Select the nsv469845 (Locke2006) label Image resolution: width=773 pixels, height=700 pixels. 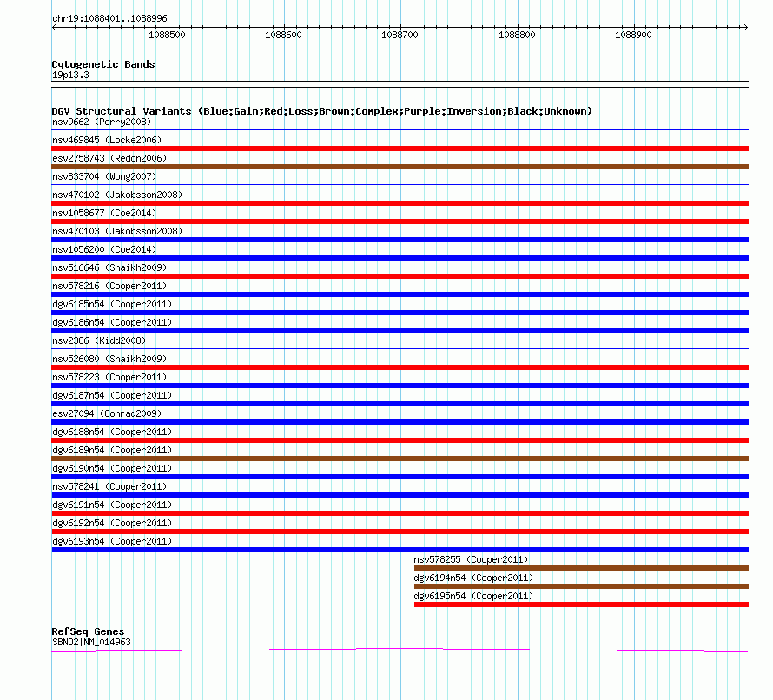click(107, 140)
